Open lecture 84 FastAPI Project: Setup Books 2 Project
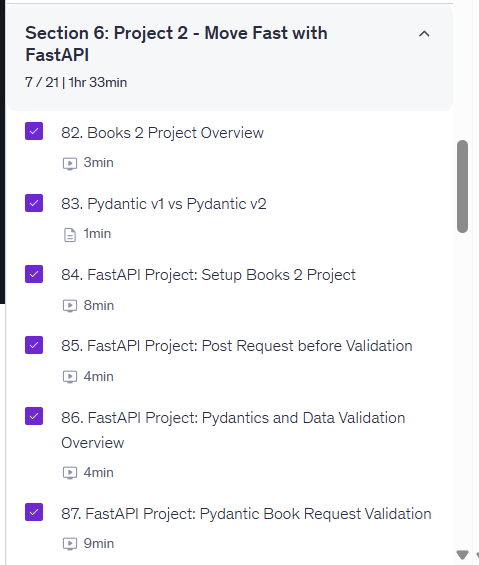 pyautogui.click(x=209, y=275)
